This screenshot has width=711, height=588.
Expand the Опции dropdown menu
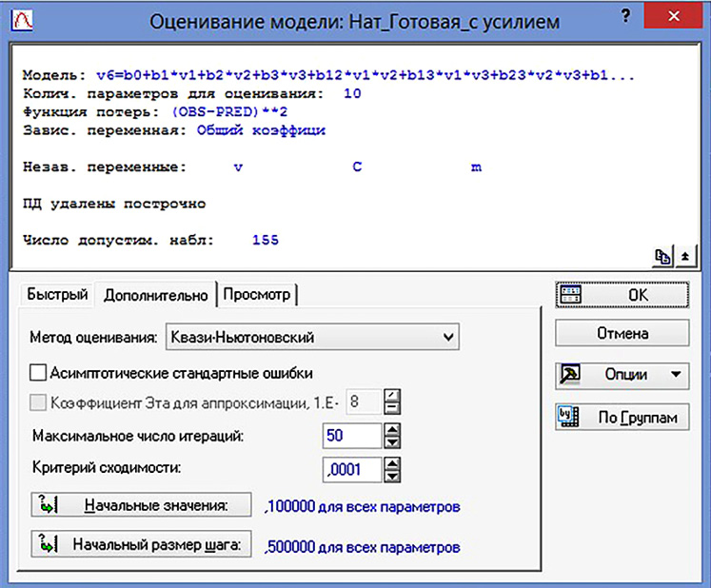pyautogui.click(x=676, y=375)
